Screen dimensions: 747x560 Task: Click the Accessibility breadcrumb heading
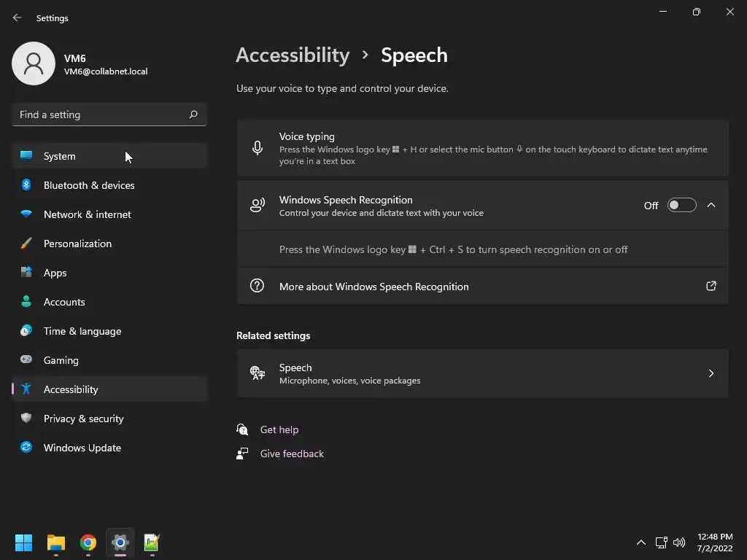click(x=293, y=55)
